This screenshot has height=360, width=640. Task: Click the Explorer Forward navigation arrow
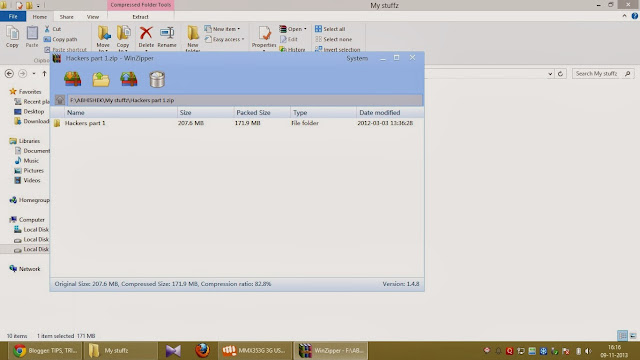23,73
